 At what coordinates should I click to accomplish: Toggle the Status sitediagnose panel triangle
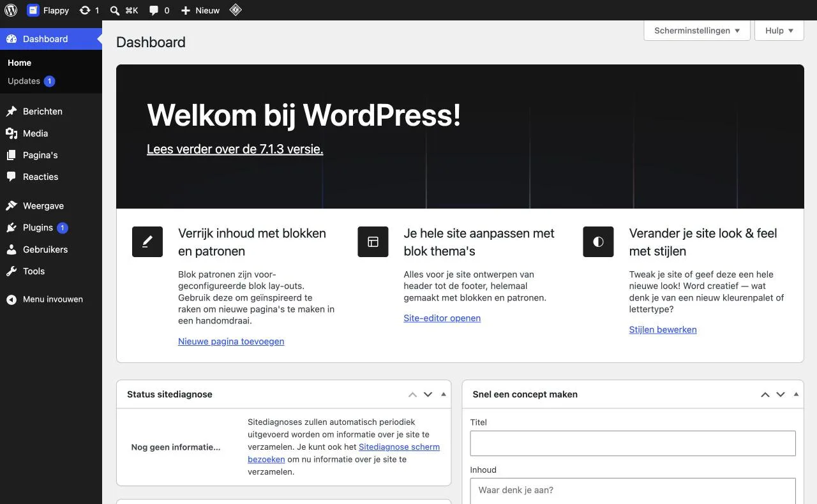click(444, 394)
